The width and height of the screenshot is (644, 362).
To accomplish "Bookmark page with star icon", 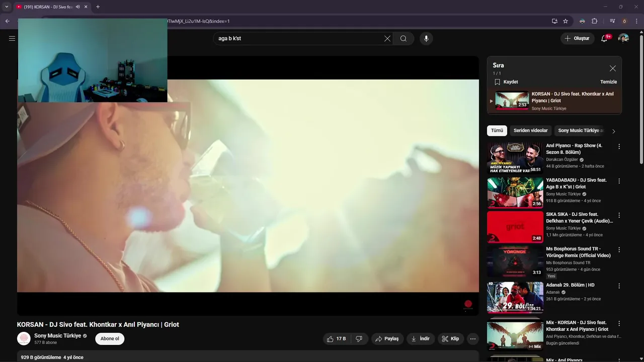I will tap(566, 21).
